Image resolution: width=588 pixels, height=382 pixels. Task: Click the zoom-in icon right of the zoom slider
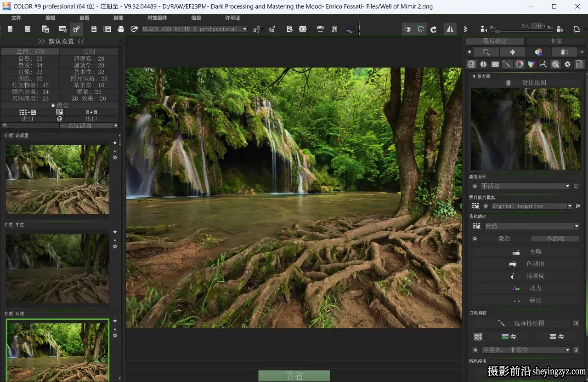(x=560, y=29)
